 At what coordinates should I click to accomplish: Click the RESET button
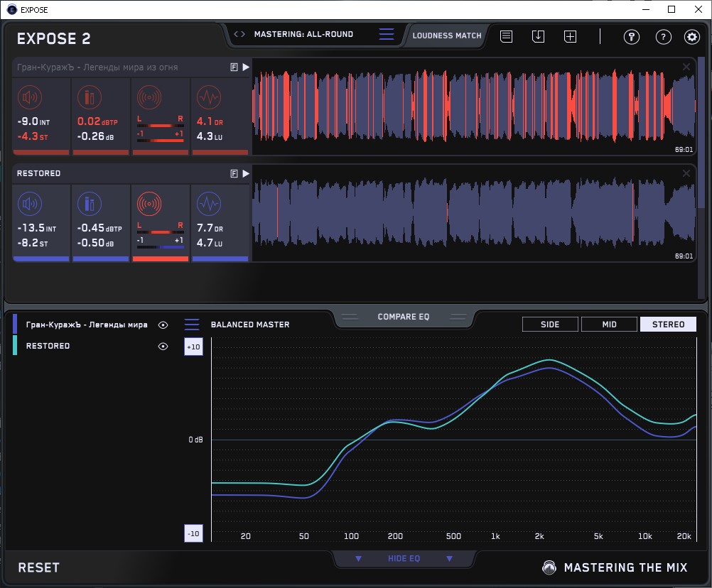pos(39,567)
